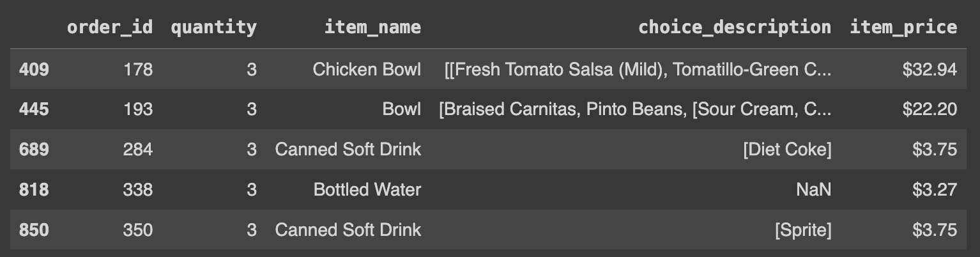
Task: Select row index 850
Action: pos(34,230)
